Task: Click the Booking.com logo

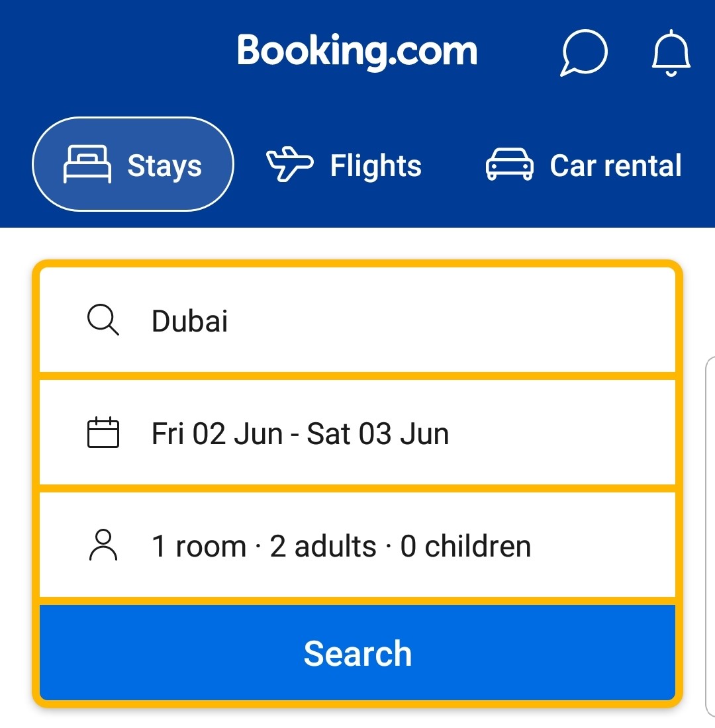Action: (358, 52)
